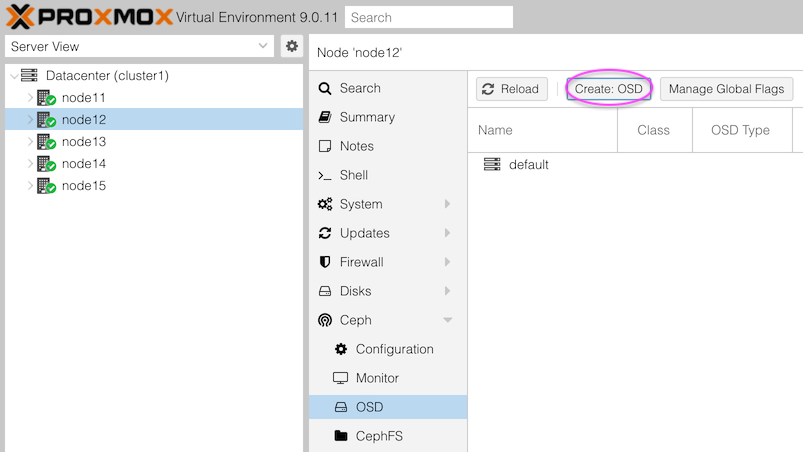Click the Datacenter cluster icon
This screenshot has width=803, height=452.
[29, 76]
